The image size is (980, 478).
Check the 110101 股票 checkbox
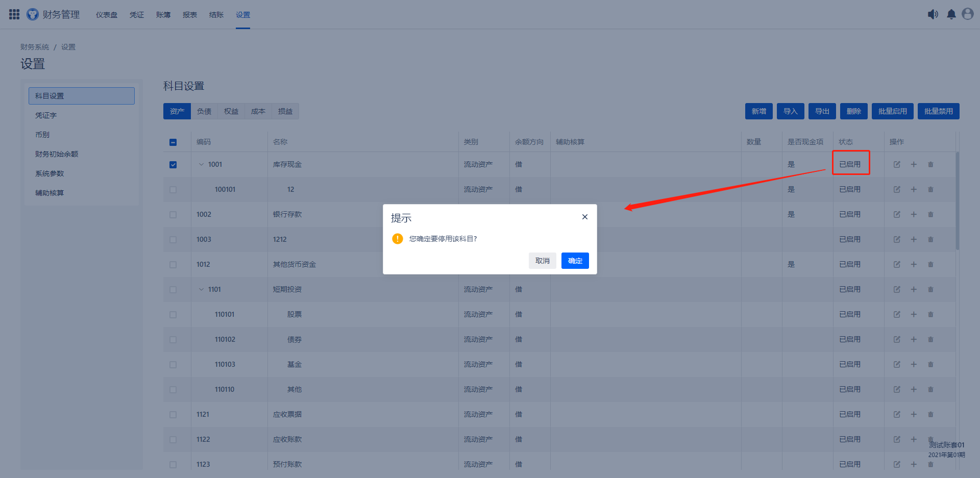click(x=173, y=315)
